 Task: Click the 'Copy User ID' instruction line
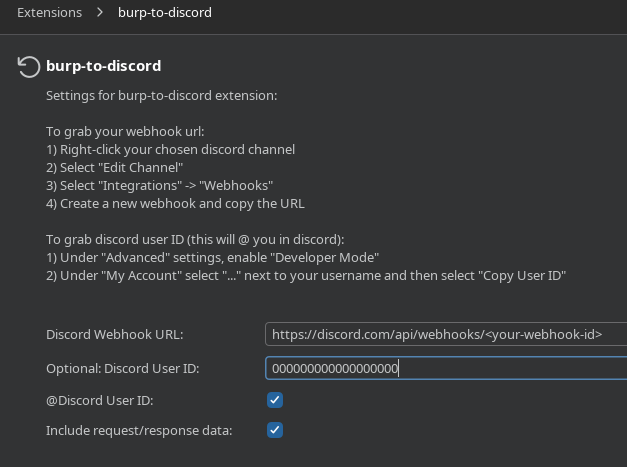click(x=306, y=275)
